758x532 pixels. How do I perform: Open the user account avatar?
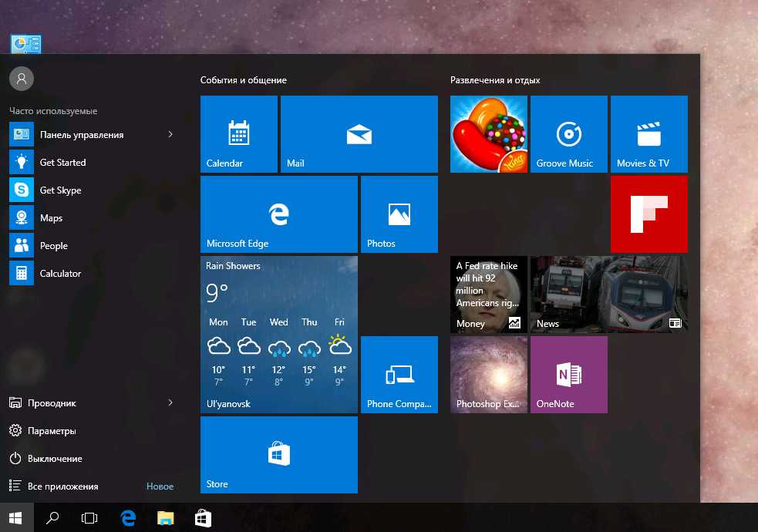[22, 78]
